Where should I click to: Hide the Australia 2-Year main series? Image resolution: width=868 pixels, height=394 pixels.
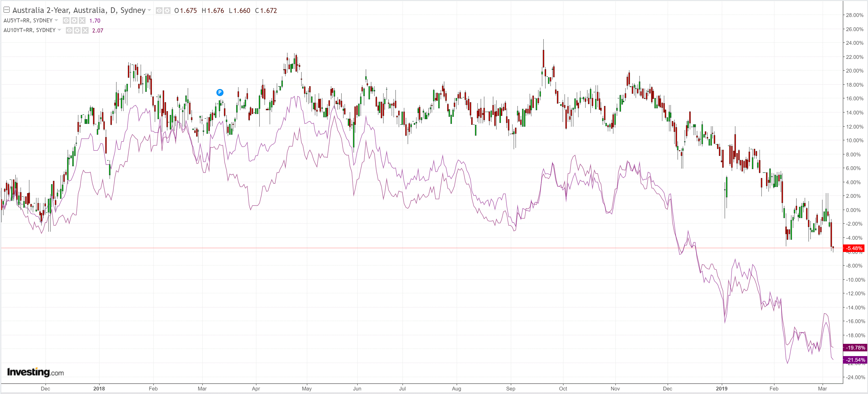click(x=159, y=10)
